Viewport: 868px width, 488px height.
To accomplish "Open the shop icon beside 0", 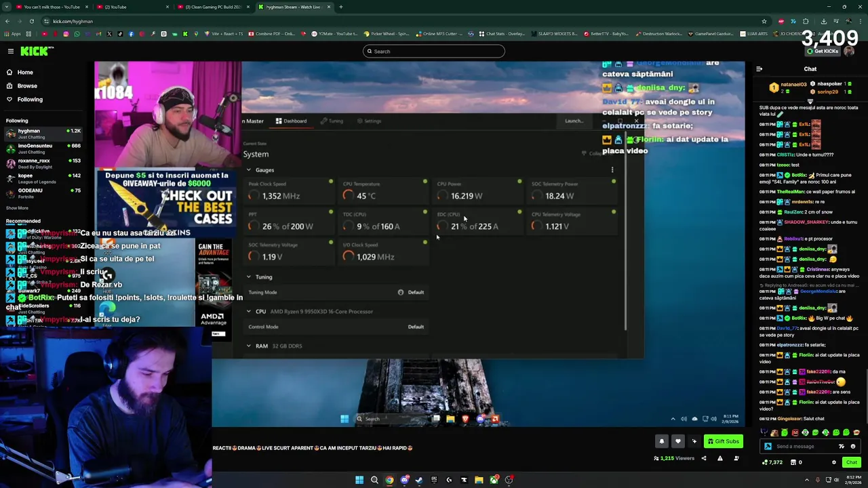I will [x=793, y=462].
